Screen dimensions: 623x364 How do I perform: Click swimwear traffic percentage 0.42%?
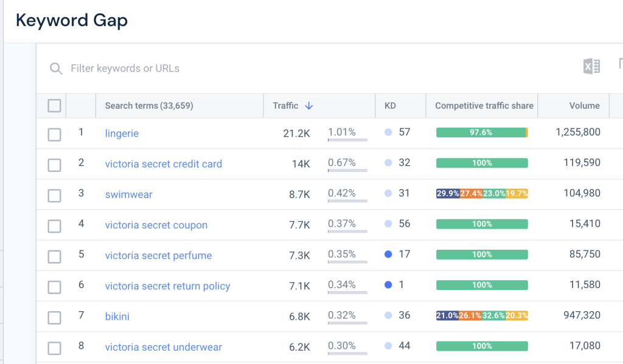pos(342,193)
